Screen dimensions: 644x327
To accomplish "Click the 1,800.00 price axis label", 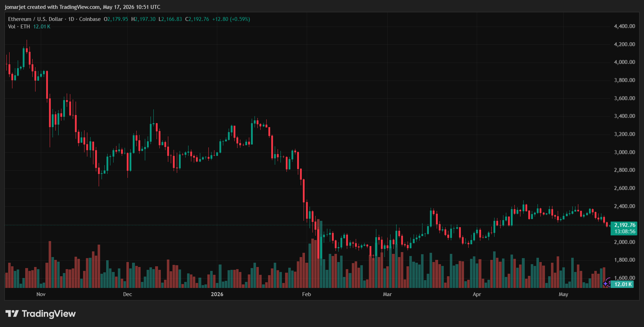I will click(624, 260).
